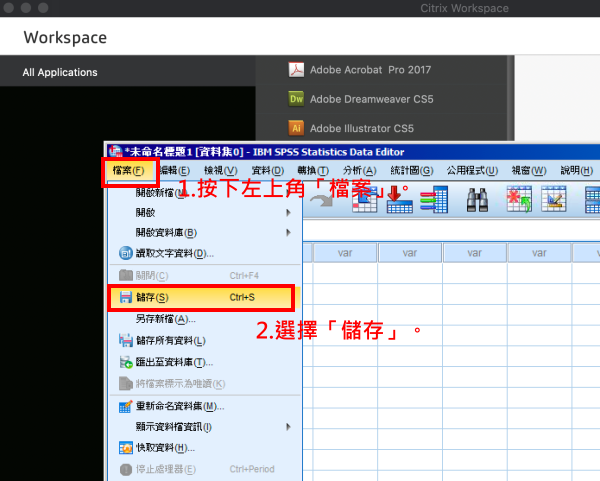Viewport: 600px width, 481px height.
Task: Select All Applications in Workspace sidebar
Action: coord(60,72)
